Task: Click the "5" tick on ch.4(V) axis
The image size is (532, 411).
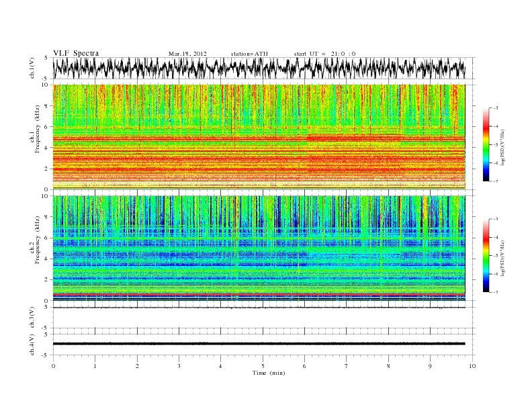Action: coord(46,334)
